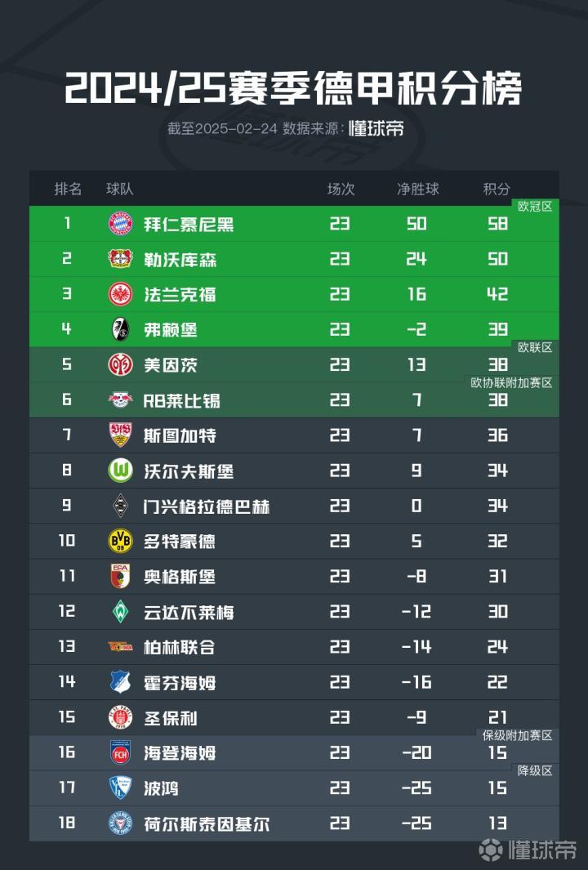Click the Mainz 05 club badge
The image size is (588, 870).
point(120,364)
